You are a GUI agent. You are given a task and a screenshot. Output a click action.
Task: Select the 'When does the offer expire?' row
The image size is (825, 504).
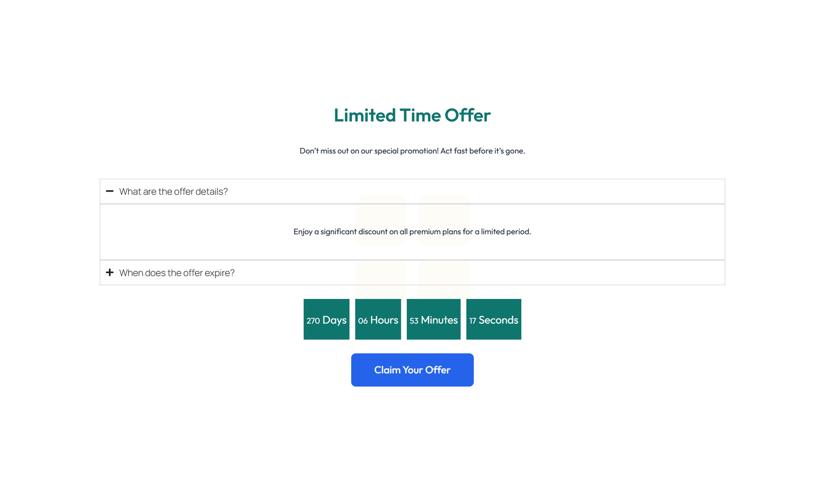[x=177, y=273]
